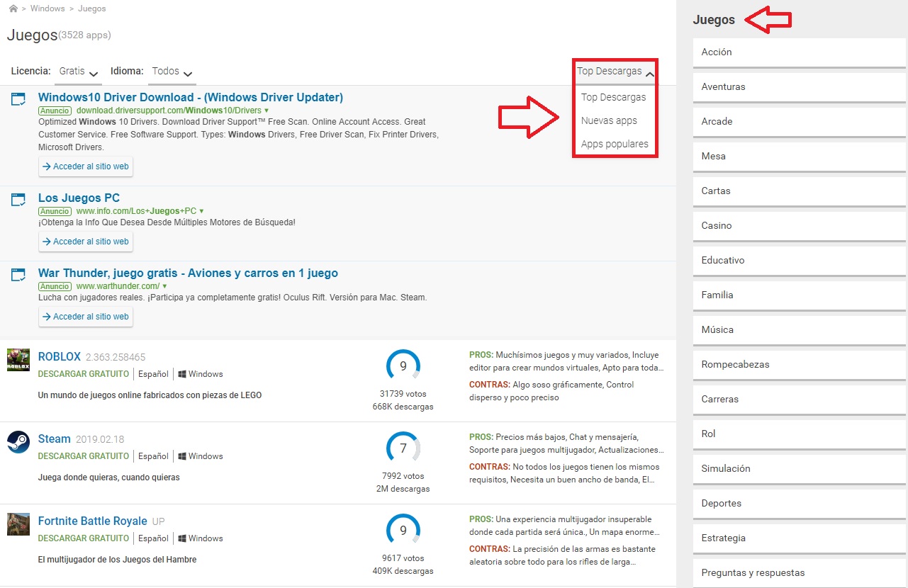Open the Estrategia category

tap(800, 538)
